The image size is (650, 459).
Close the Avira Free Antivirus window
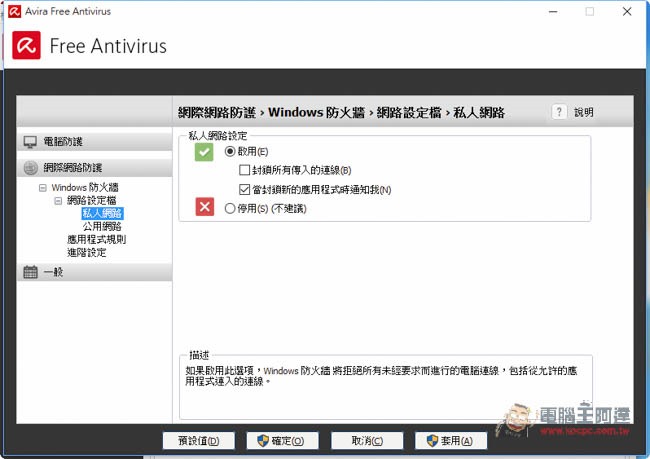pyautogui.click(x=627, y=12)
